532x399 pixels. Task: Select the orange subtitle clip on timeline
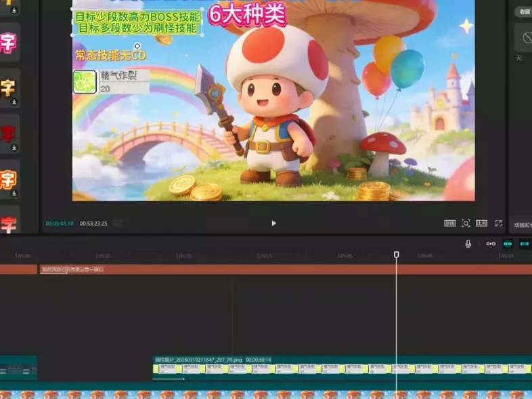285,270
